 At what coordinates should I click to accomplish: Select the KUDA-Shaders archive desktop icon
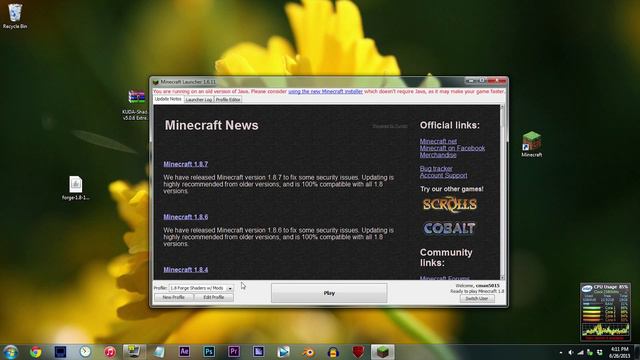pyautogui.click(x=136, y=105)
